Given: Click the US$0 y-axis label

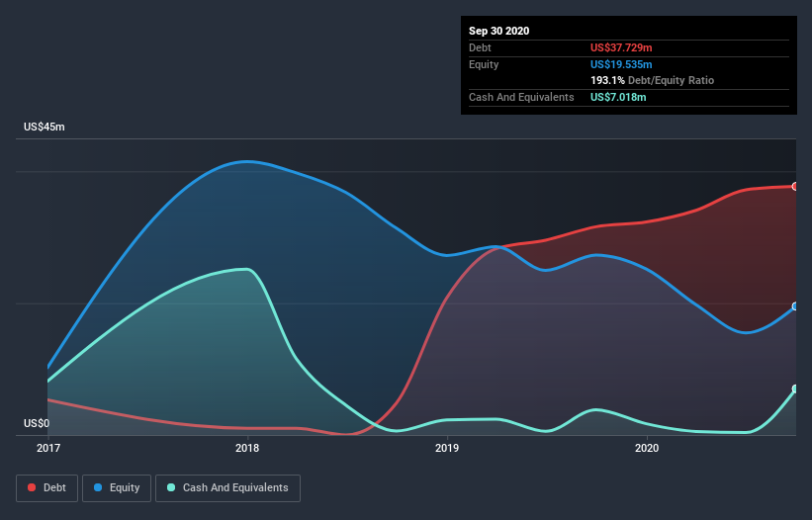Looking at the screenshot, I should pyautogui.click(x=37, y=423).
